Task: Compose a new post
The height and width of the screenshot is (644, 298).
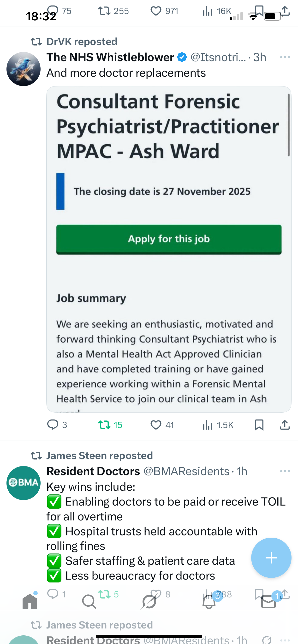Action: (x=271, y=558)
